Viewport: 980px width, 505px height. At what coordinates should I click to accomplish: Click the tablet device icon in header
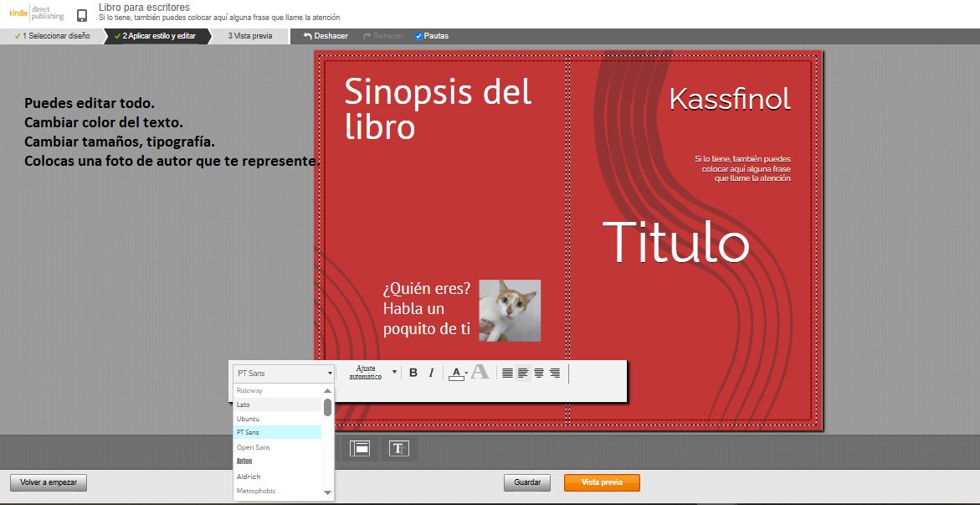coord(82,16)
